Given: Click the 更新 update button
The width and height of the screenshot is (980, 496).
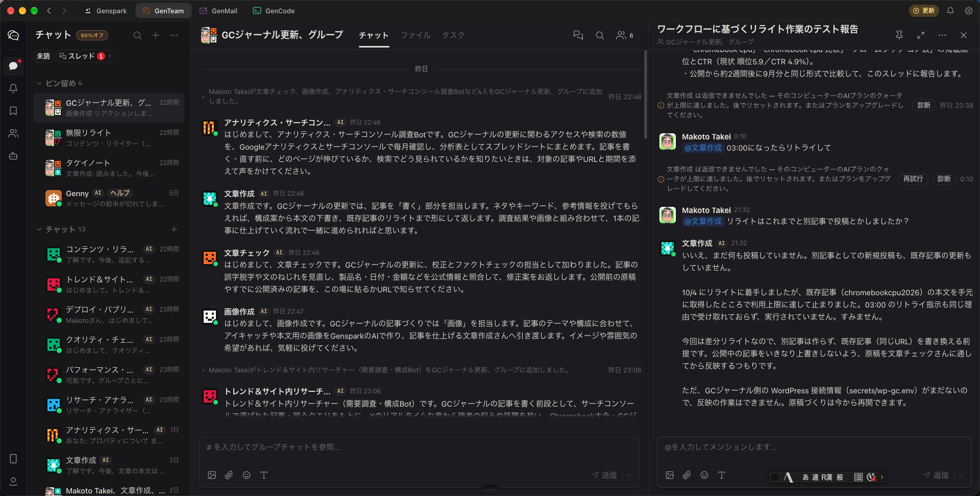Looking at the screenshot, I should click(924, 11).
